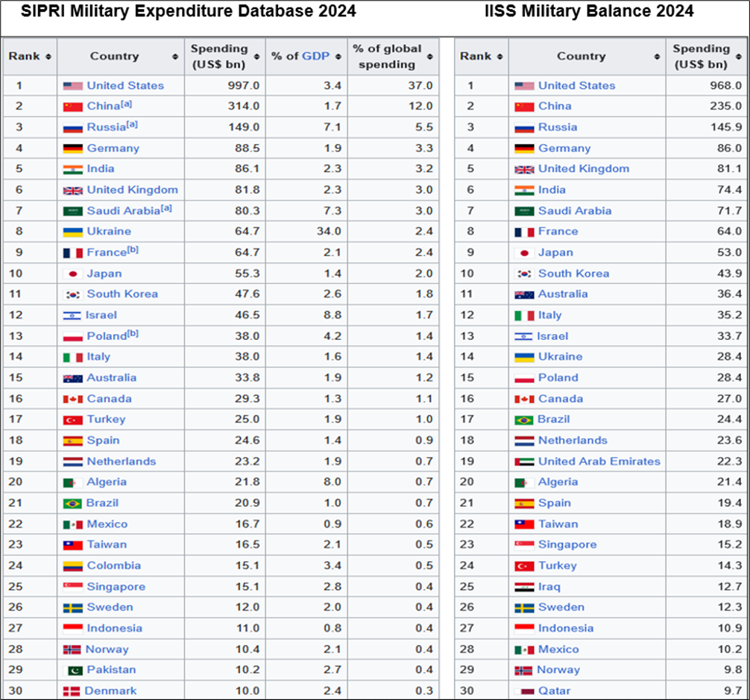Click the Canada flag in SIPRI table
Screen dimensions: 750x700
(x=73, y=400)
